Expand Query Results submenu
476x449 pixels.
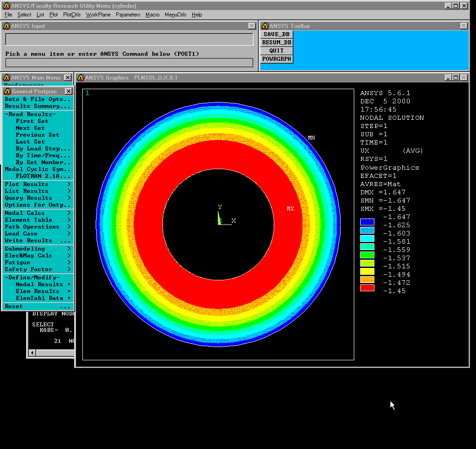[x=38, y=198]
